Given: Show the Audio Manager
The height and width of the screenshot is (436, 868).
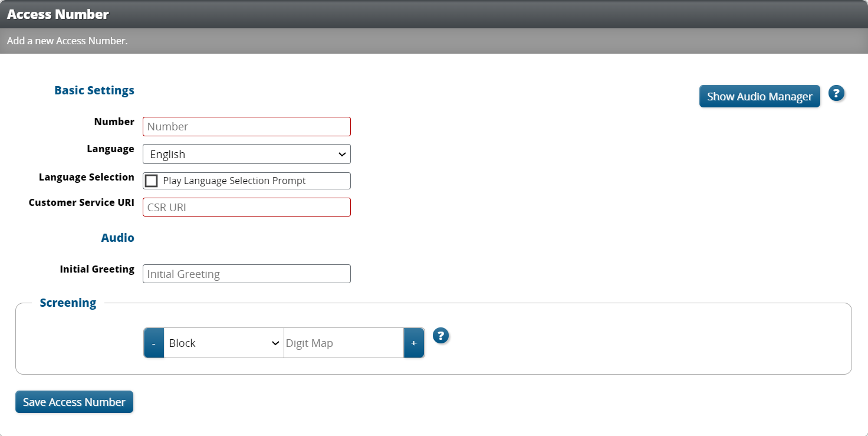Looking at the screenshot, I should (759, 96).
